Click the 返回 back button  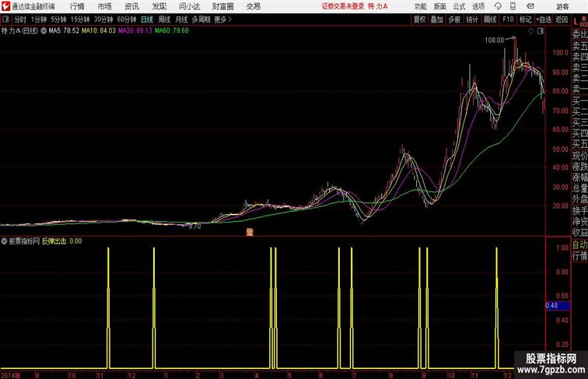click(x=562, y=19)
